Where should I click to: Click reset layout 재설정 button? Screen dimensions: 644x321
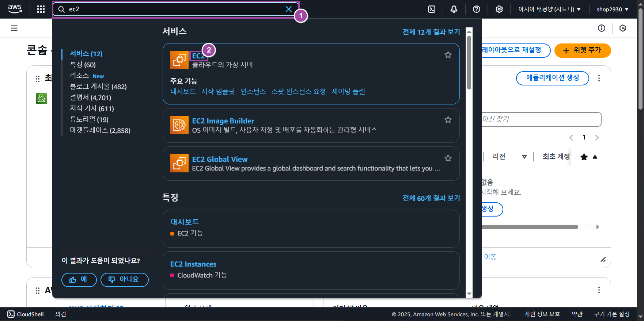point(515,50)
